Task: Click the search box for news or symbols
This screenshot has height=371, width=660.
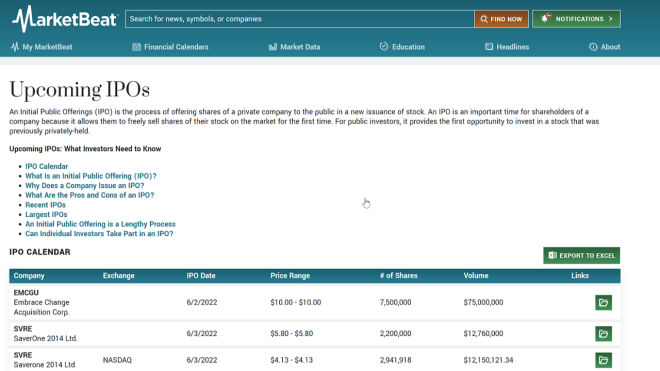Action: [299, 19]
